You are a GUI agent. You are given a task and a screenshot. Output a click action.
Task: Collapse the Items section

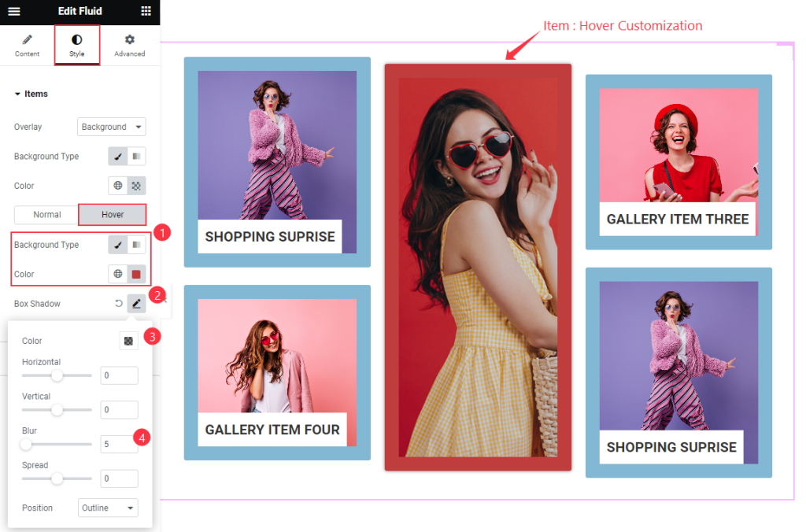click(31, 94)
